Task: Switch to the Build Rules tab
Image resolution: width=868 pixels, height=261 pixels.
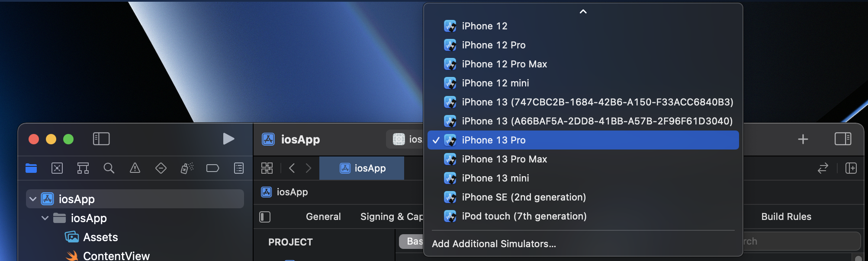Action: [x=786, y=216]
